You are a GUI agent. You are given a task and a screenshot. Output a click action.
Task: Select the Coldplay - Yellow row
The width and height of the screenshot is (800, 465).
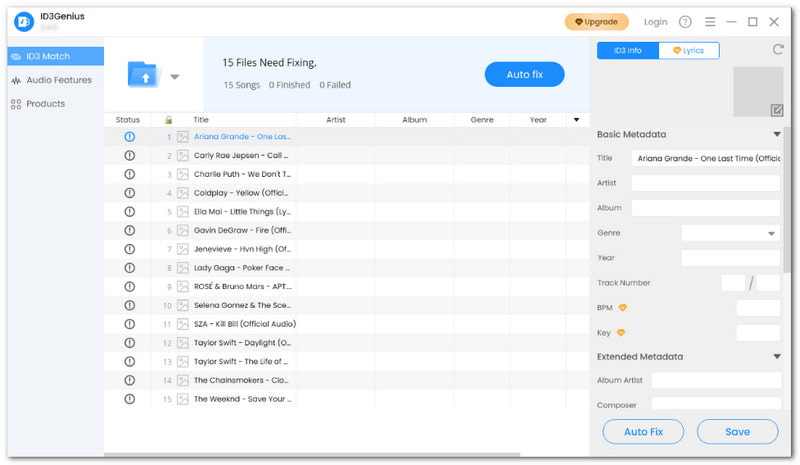pyautogui.click(x=346, y=193)
